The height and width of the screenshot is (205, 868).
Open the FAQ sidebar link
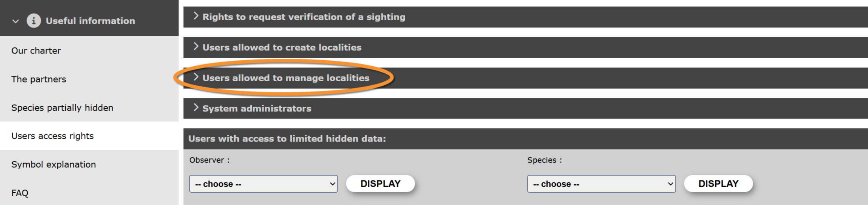[x=20, y=193]
